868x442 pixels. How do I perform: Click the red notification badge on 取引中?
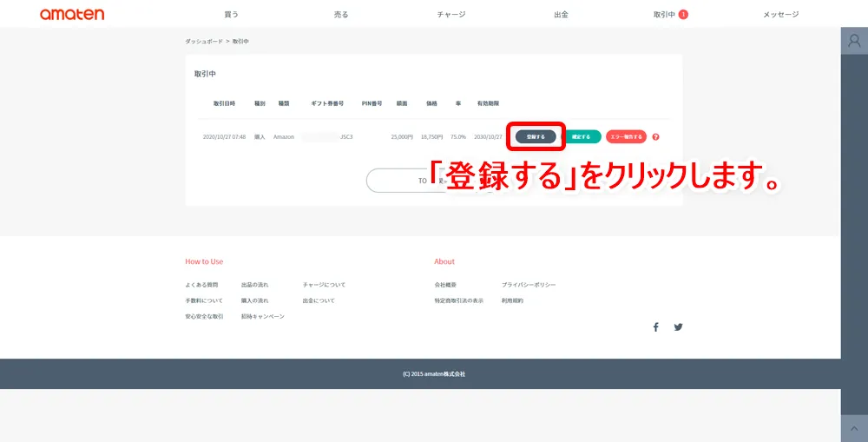tap(683, 15)
